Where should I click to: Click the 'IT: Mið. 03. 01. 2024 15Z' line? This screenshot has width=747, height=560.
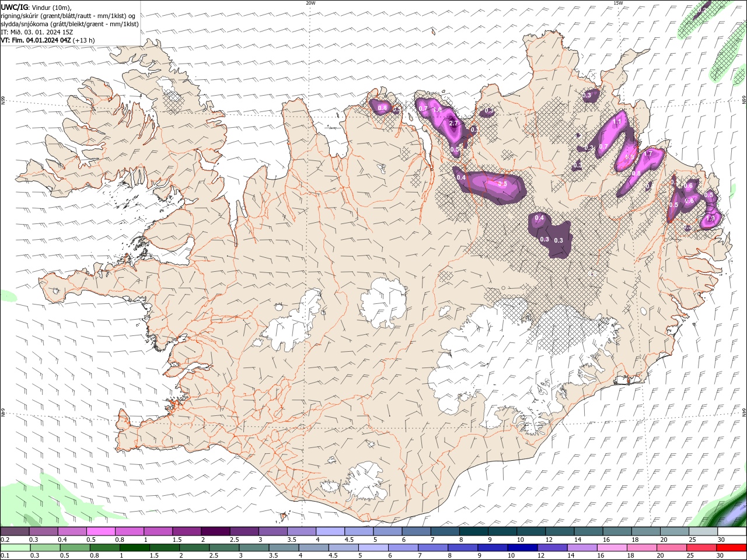click(x=36, y=32)
